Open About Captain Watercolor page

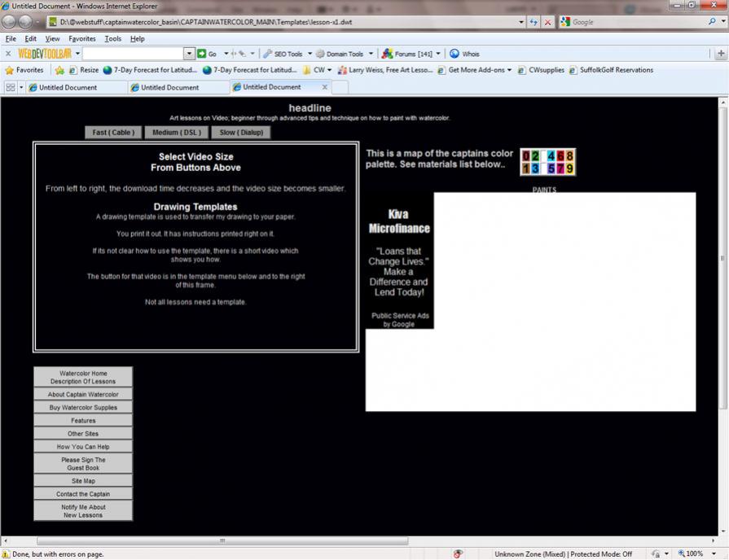click(83, 394)
